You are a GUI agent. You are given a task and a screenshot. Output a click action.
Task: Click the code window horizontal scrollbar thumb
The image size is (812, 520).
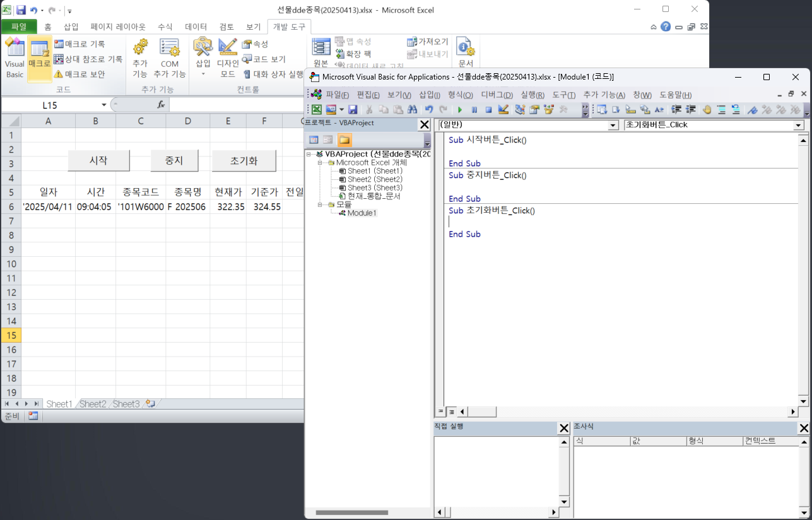(482, 412)
